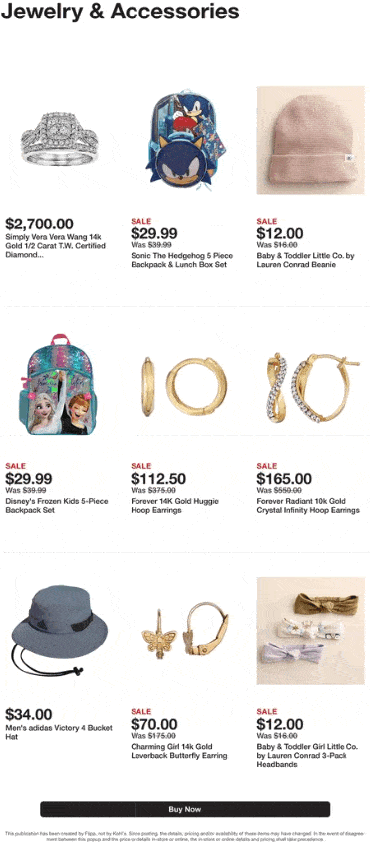Open Simply Vera Vera Wang ring title
Viewport: 370px width, 846px height.
(x=56, y=245)
